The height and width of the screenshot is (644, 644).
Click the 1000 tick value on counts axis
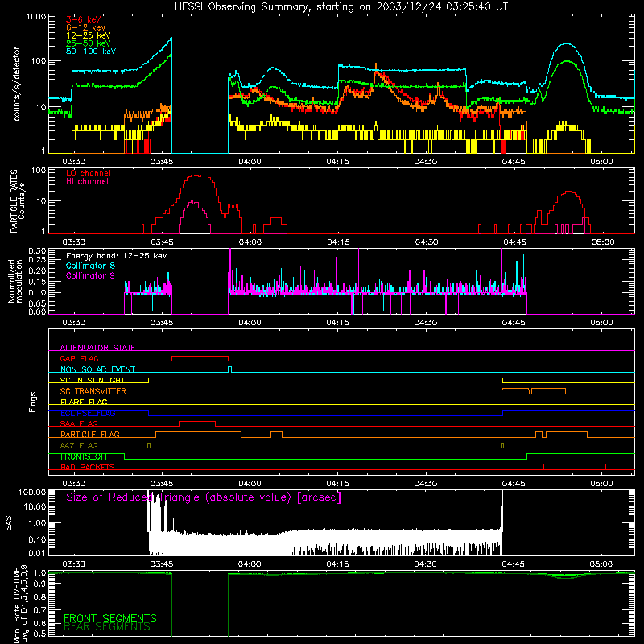click(36, 17)
